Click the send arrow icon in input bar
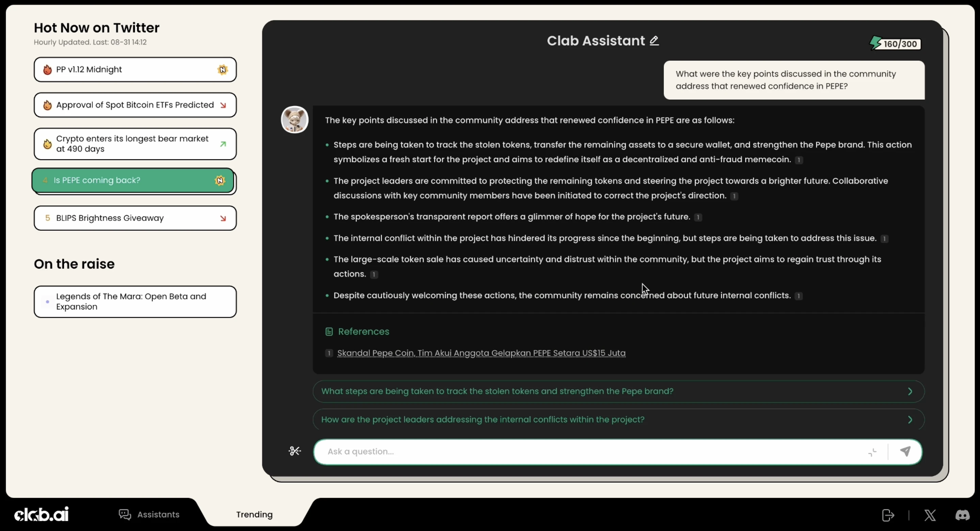 (905, 451)
